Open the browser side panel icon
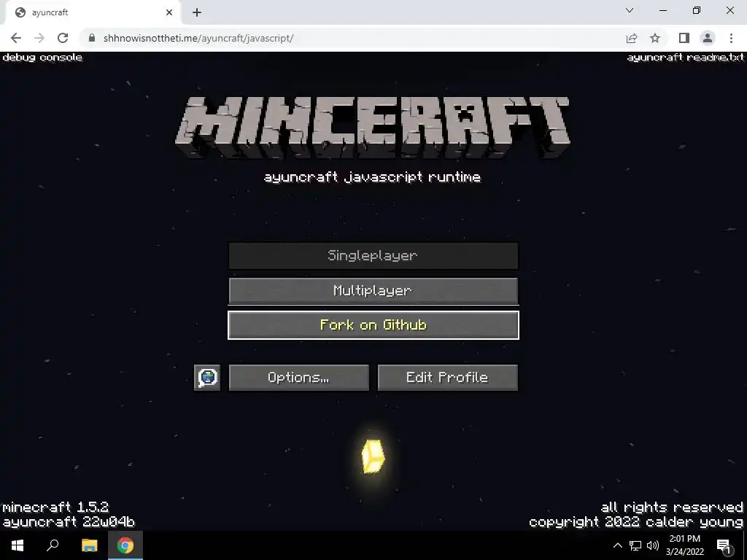The width and height of the screenshot is (747, 560). pos(684,38)
